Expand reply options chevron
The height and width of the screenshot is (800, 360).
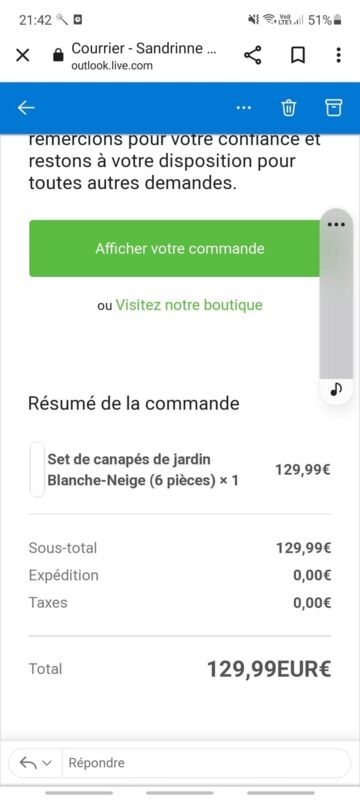point(47,763)
